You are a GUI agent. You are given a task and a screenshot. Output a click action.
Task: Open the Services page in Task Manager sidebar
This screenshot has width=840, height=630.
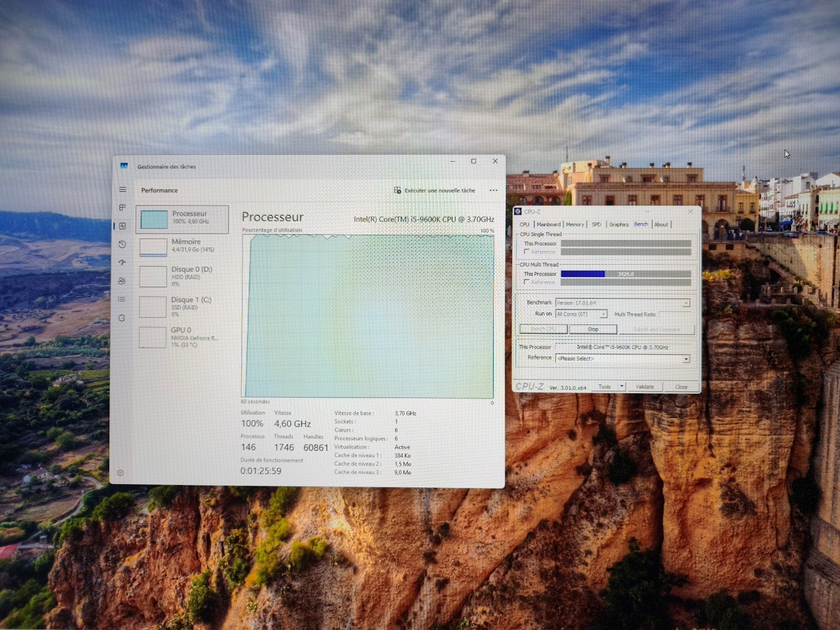pos(122,318)
